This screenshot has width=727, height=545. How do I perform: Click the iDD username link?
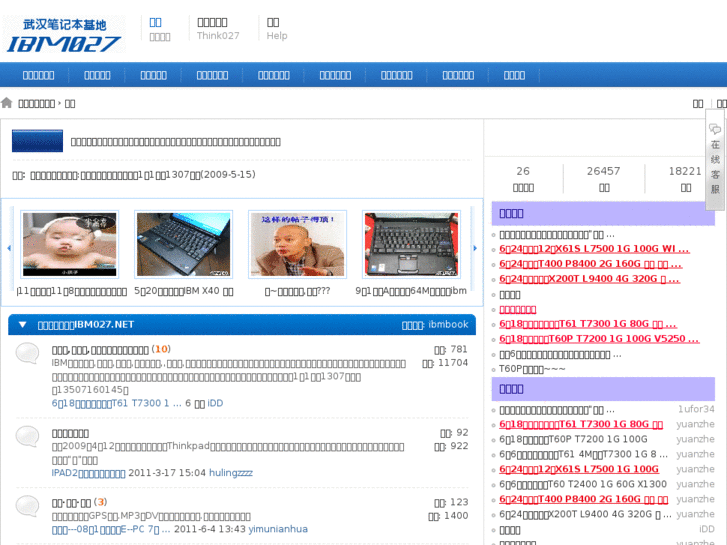click(215, 403)
